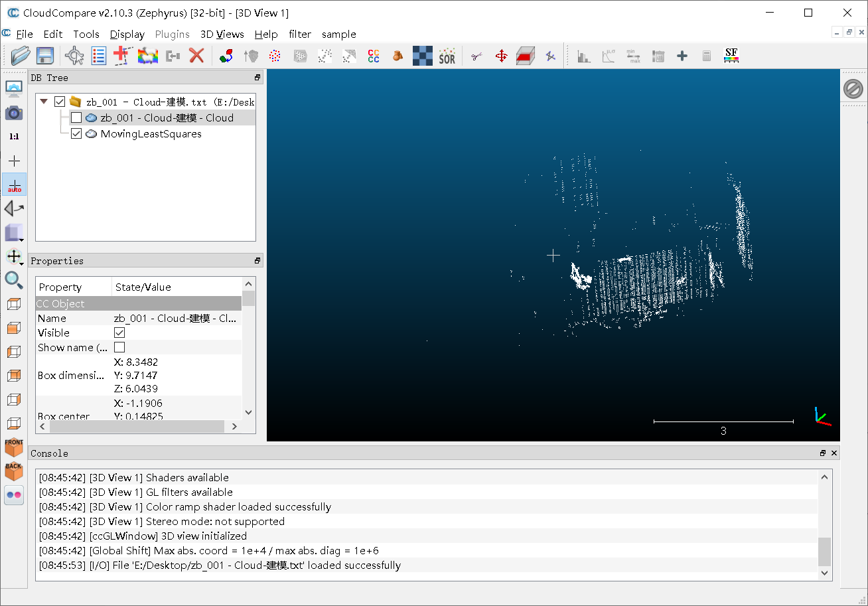Open the sample menu
868x606 pixels.
point(339,34)
